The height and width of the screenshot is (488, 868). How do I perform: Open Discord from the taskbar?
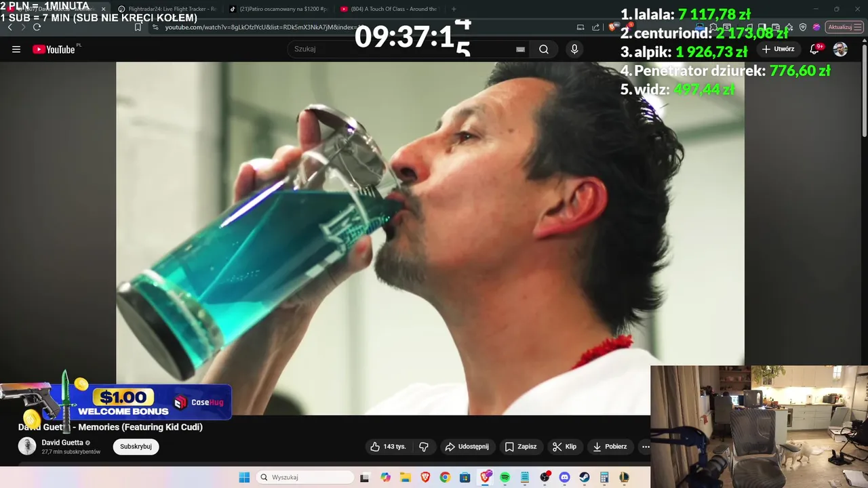click(x=564, y=477)
